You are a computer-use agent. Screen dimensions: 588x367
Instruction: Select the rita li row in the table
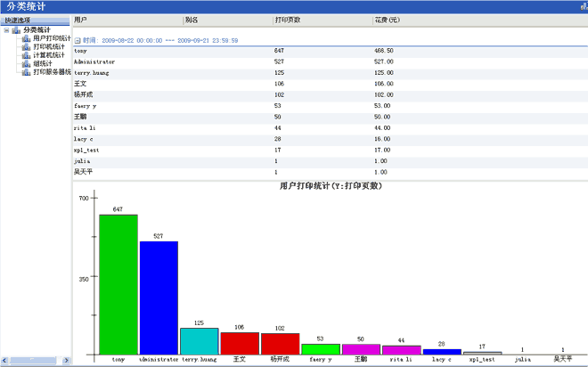330,128
